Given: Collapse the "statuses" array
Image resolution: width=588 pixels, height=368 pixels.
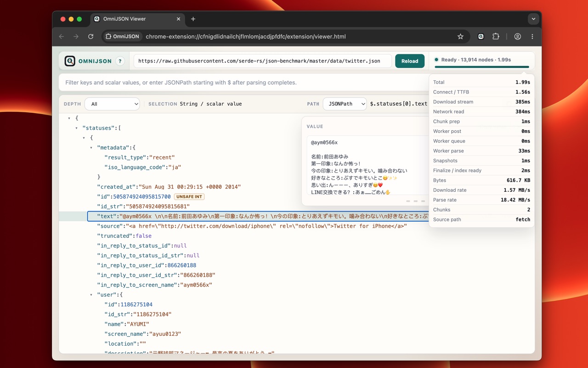Looking at the screenshot, I should [77, 128].
